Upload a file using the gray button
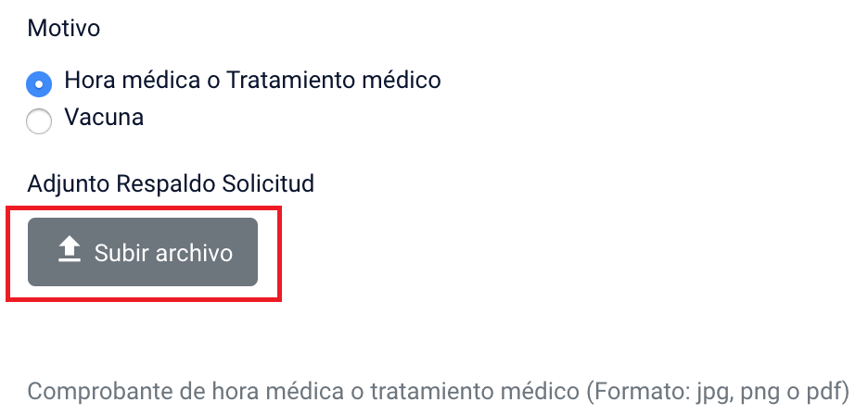The height and width of the screenshot is (415, 868). point(143,252)
